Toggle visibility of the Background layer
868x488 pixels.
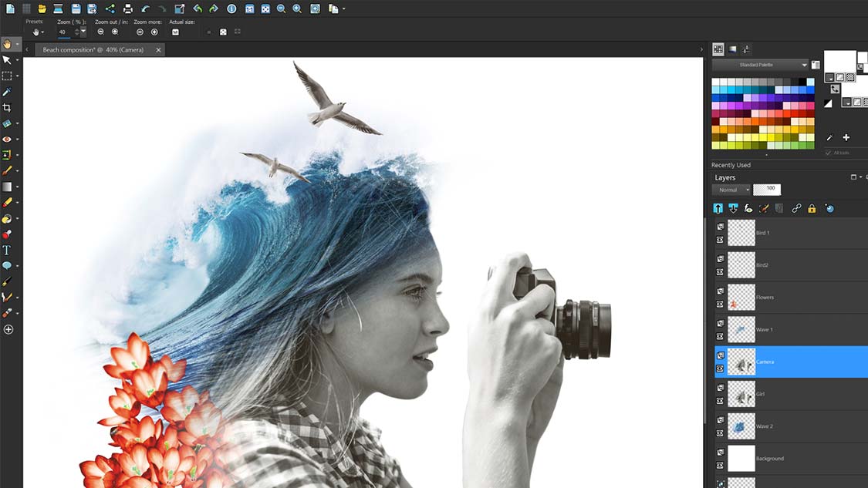(719, 465)
